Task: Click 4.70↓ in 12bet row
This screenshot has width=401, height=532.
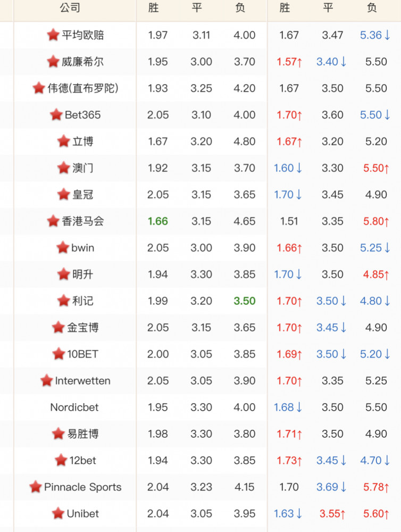Action: [375, 460]
